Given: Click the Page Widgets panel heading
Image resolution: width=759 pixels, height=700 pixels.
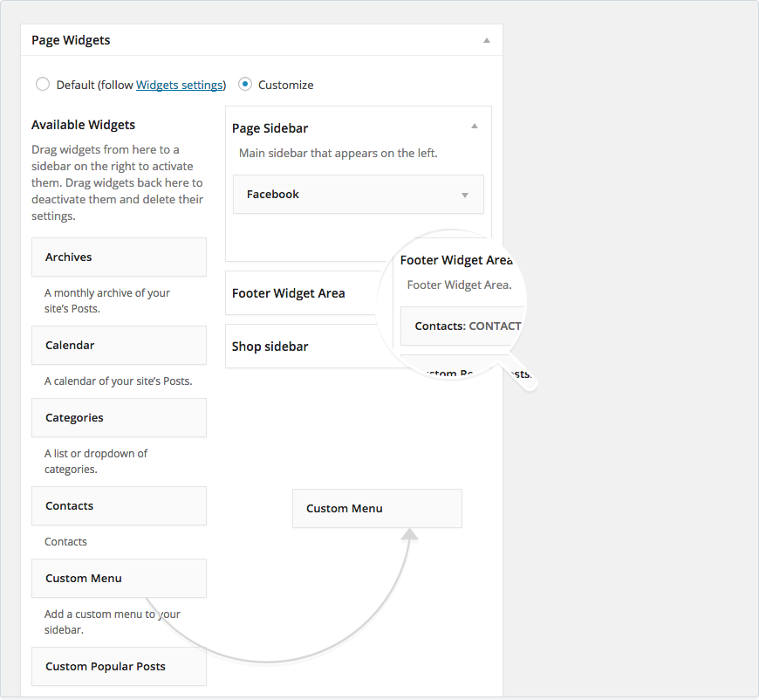Looking at the screenshot, I should point(71,40).
